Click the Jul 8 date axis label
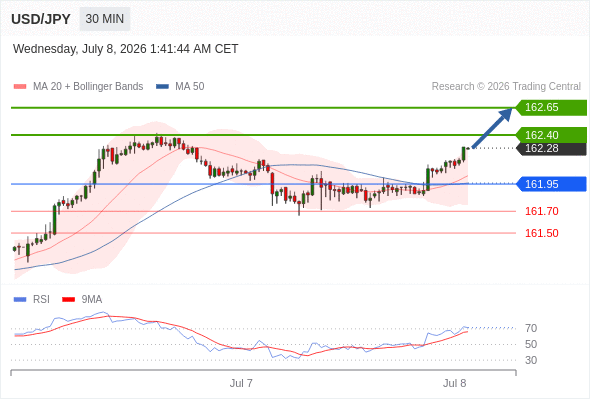 tap(455, 383)
